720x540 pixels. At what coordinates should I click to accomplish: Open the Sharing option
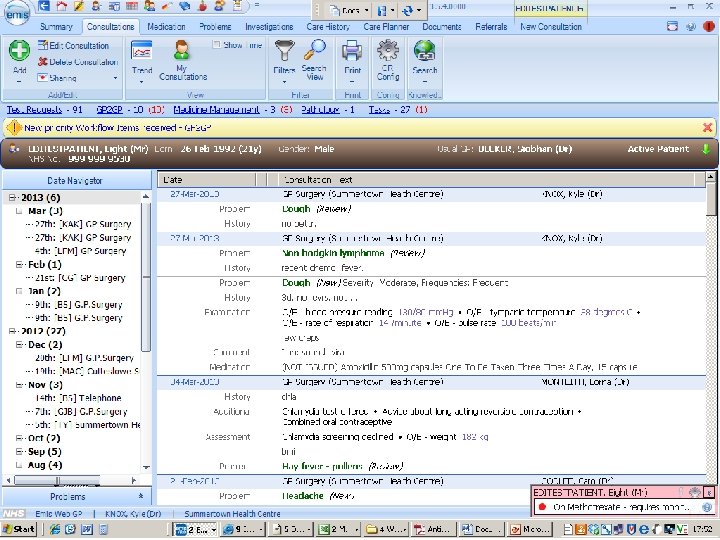pos(57,78)
